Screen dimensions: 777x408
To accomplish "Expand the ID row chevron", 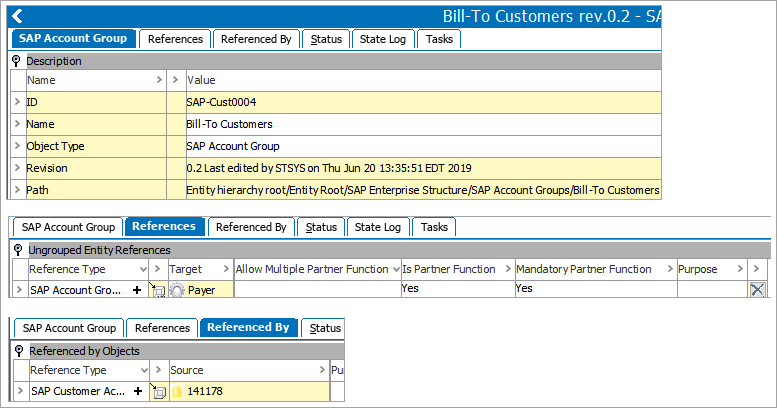I will [17, 102].
